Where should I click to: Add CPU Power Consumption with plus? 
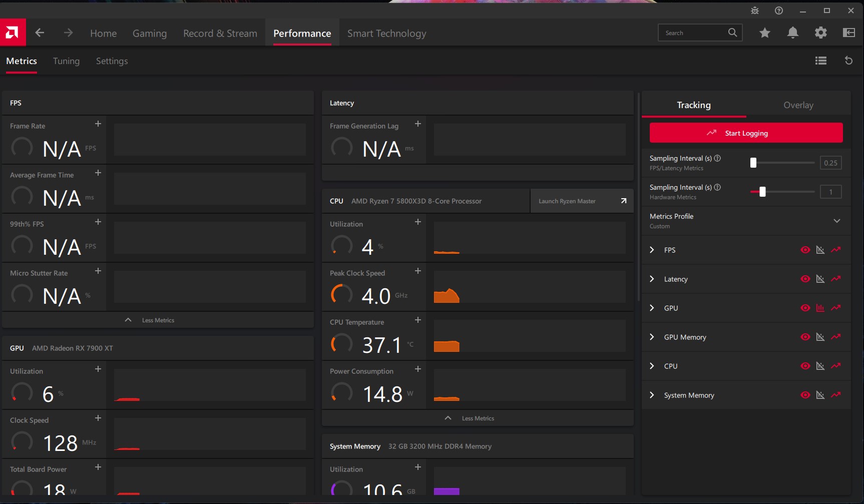[x=418, y=369]
